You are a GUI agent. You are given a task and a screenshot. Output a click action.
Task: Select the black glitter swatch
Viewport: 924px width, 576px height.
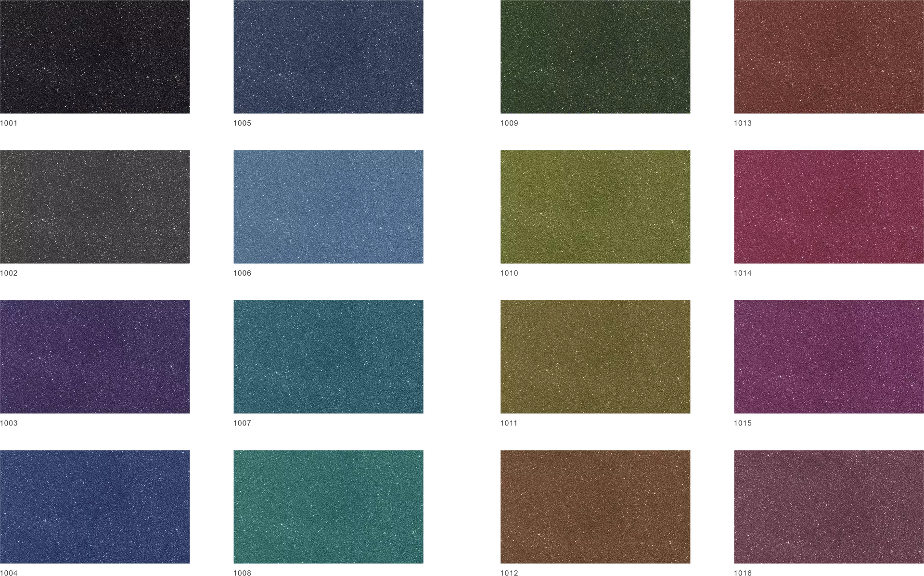tap(96, 57)
